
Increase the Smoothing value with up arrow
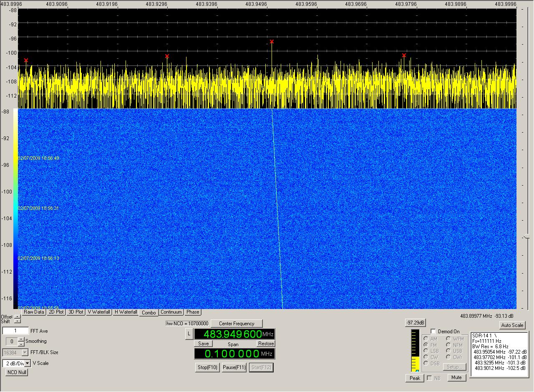21,339
